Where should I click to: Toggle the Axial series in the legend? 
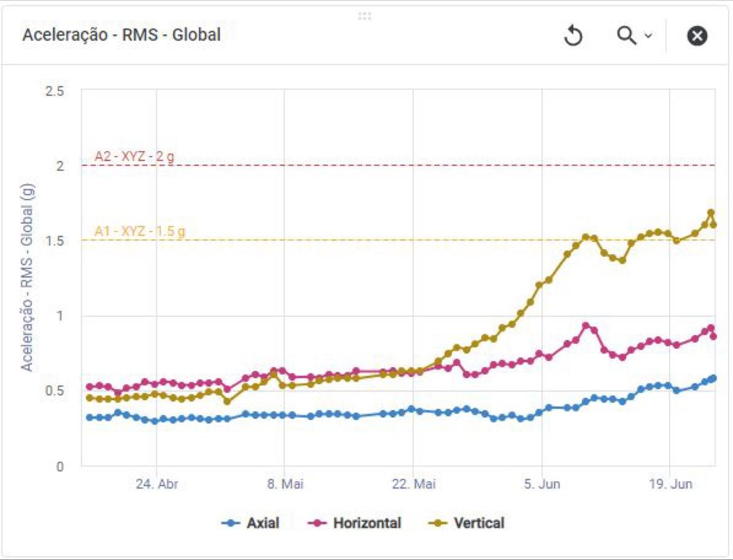coord(251,523)
